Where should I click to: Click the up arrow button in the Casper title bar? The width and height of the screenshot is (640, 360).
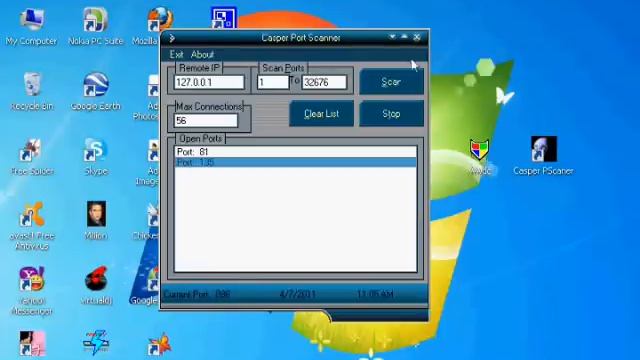tap(404, 37)
